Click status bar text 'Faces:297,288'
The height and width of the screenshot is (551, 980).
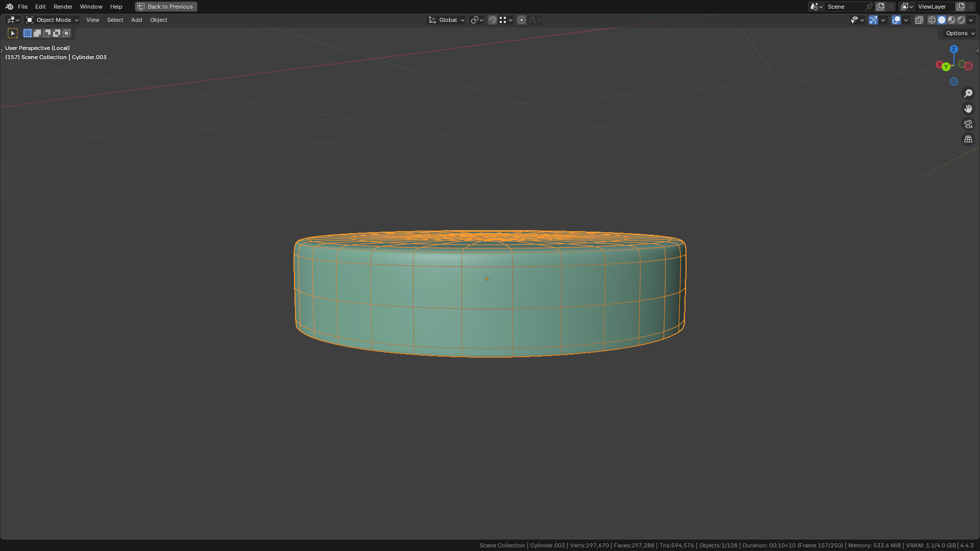[x=634, y=545]
